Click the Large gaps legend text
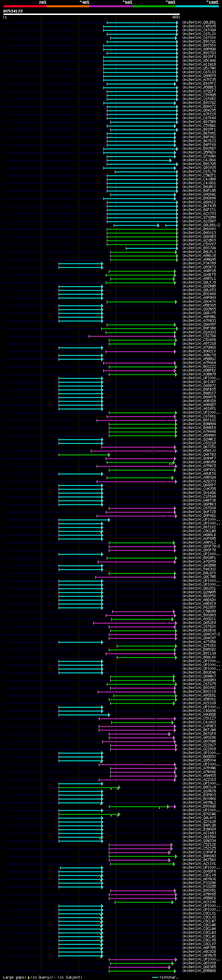 click(x=43, y=977)
